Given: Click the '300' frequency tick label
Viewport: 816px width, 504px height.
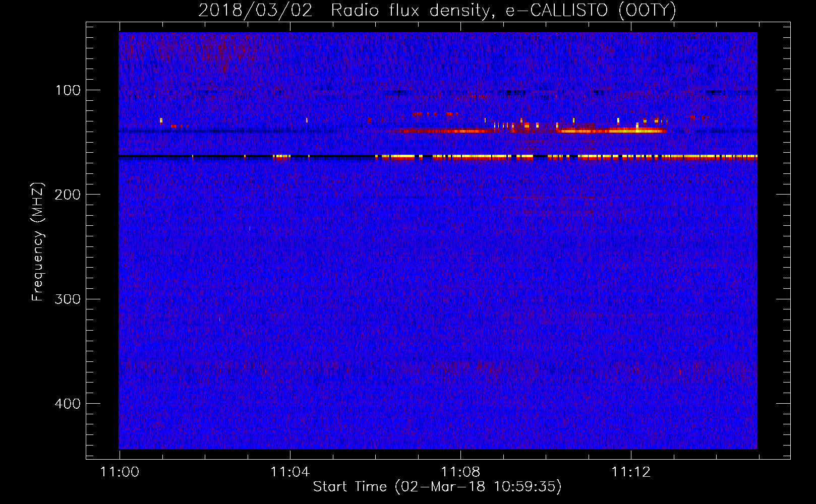Looking at the screenshot, I should pos(68,299).
